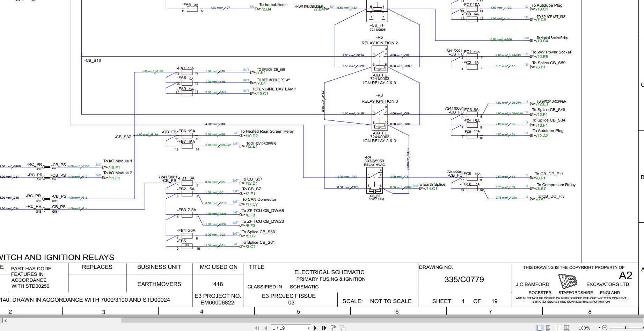Click the 'To ZF TCU CB_DW:68' label
Viewport: 644px width, 331px height.
[x=263, y=211]
